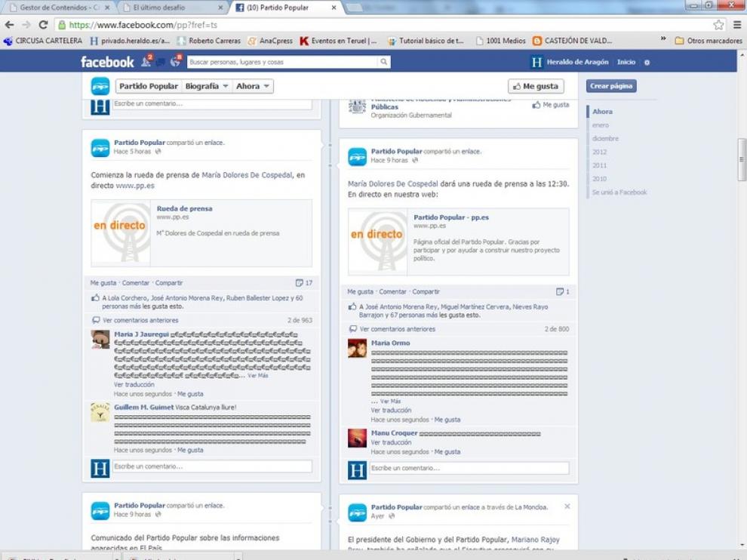The width and height of the screenshot is (747, 560).
Task: Click Ver traducción under Manu Croquer's comment
Action: click(391, 442)
